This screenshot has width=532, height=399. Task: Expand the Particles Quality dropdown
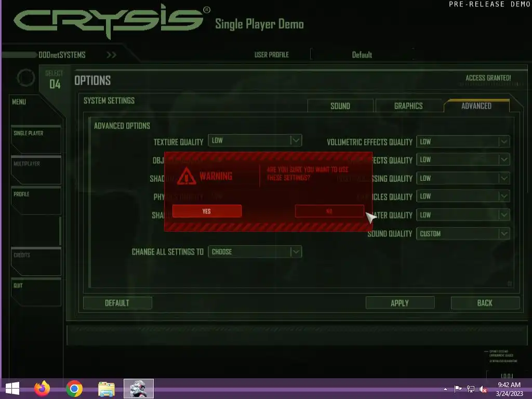[463, 196]
